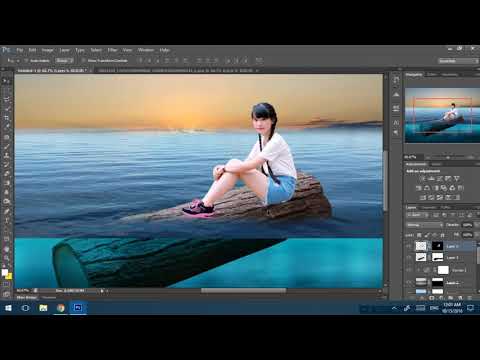Screen dimensions: 480x360
Task: Open Chrome from the taskbar
Action: click(61, 308)
